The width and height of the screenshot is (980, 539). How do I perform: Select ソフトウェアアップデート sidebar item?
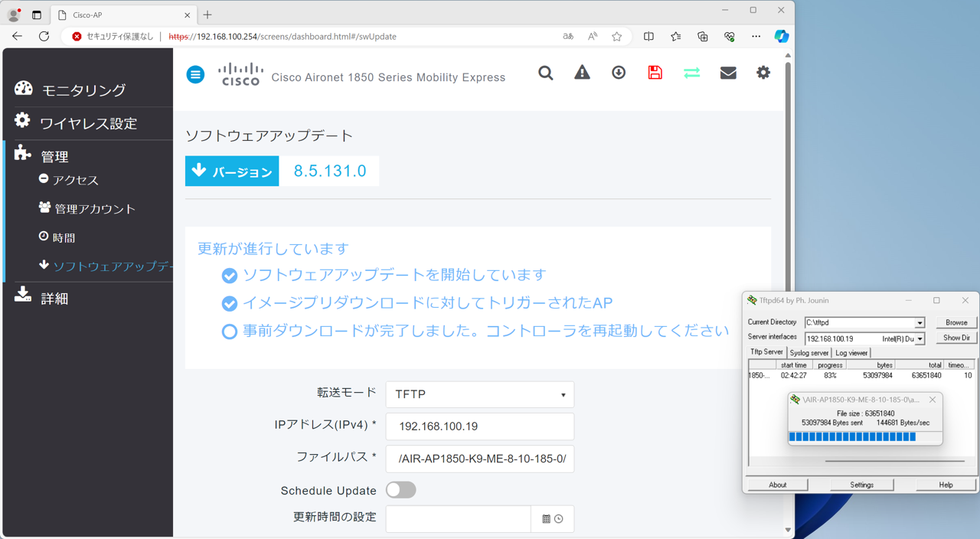pos(106,266)
